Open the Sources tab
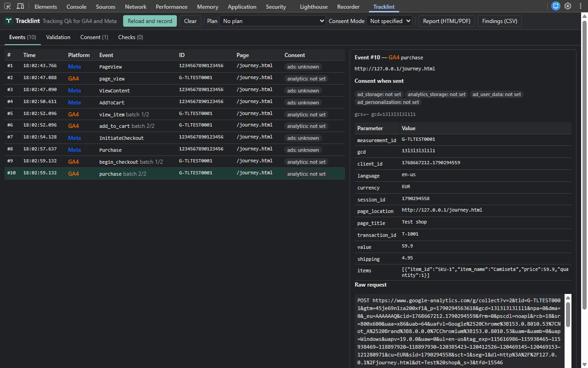 [106, 7]
